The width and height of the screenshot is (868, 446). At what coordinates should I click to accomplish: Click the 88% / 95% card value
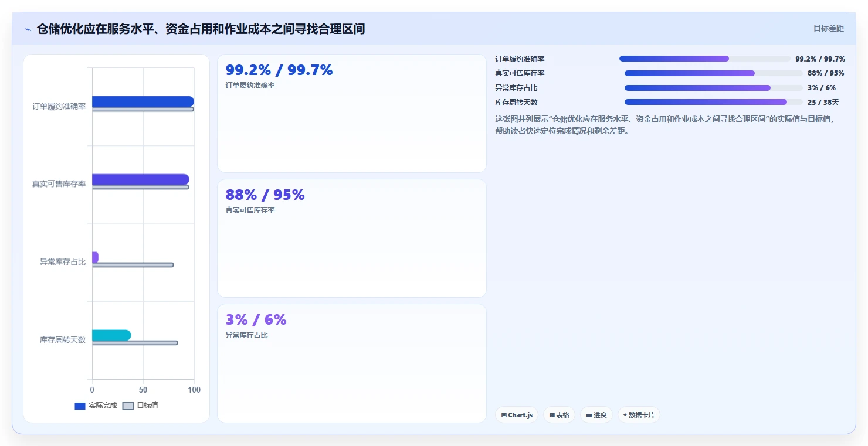(x=265, y=195)
